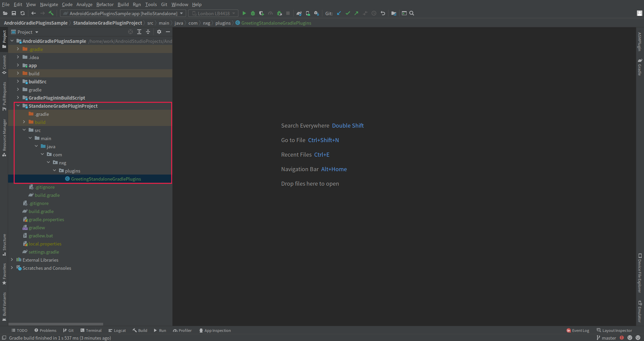The image size is (644, 341).
Task: Open the Refactor menu
Action: pos(105,4)
